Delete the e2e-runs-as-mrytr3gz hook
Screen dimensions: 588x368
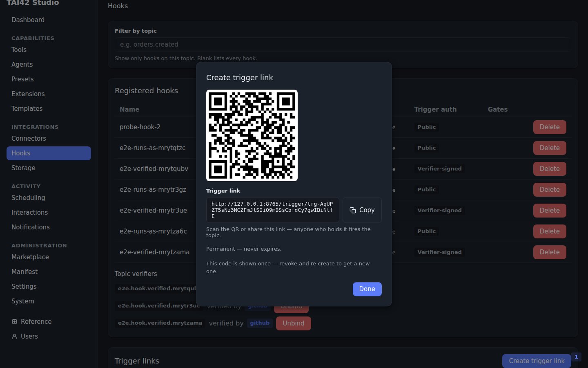tap(550, 190)
